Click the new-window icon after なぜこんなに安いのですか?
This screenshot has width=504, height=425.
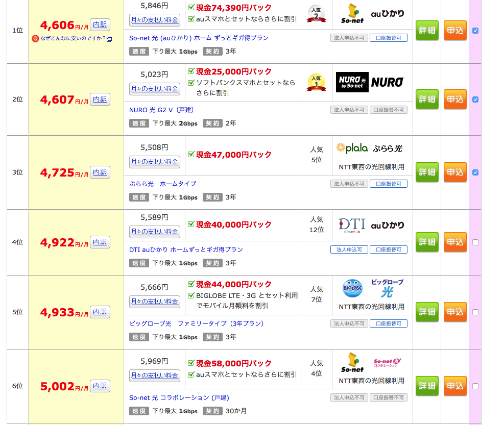tap(109, 39)
